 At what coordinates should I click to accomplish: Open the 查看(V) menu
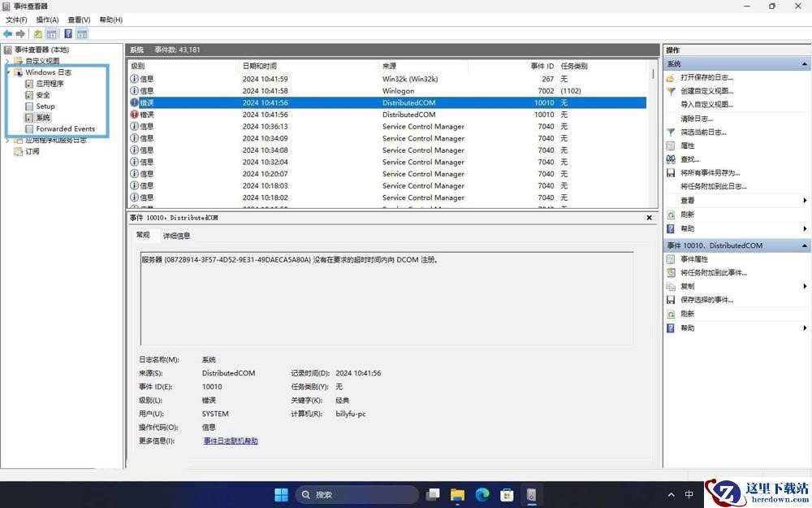point(79,20)
